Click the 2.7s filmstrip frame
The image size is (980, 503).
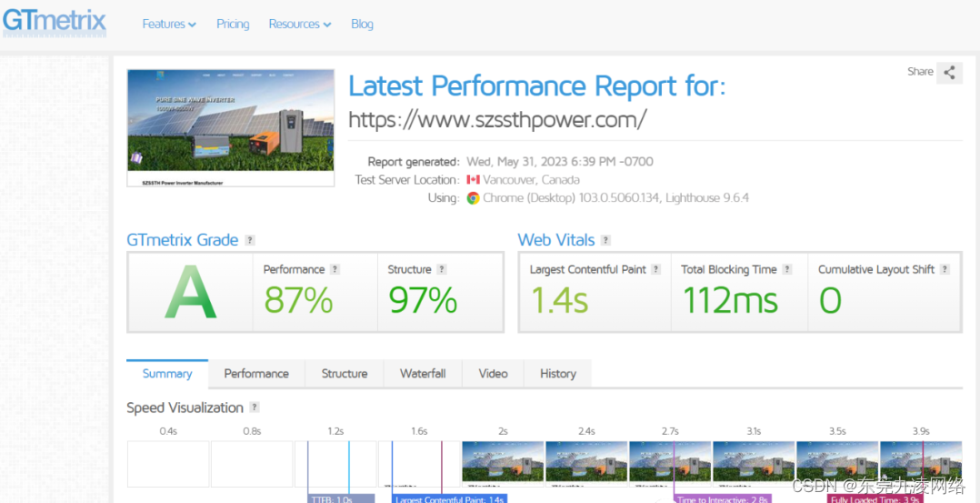point(670,464)
